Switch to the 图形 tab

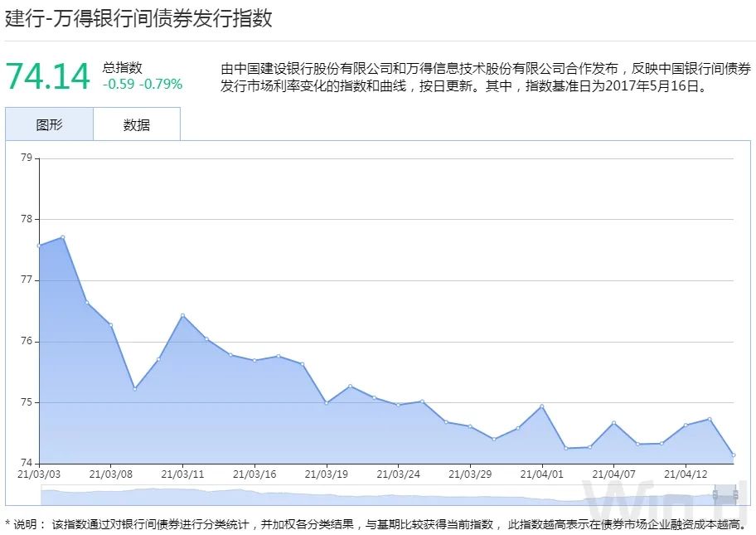click(49, 124)
